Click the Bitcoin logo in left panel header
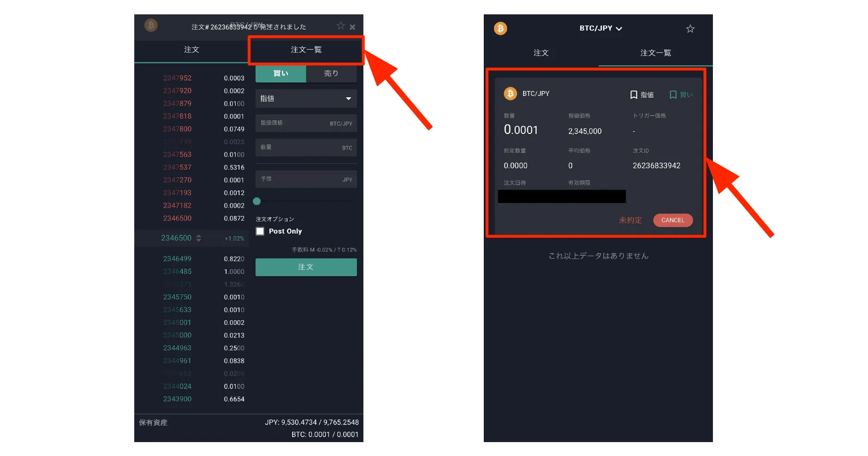Image resolution: width=868 pixels, height=456 pixels. pyautogui.click(x=151, y=25)
